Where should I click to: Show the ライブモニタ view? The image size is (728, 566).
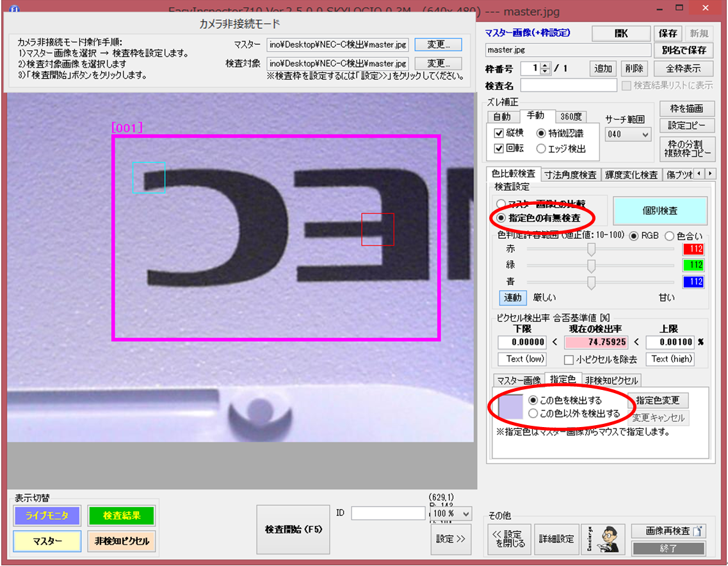pyautogui.click(x=47, y=515)
